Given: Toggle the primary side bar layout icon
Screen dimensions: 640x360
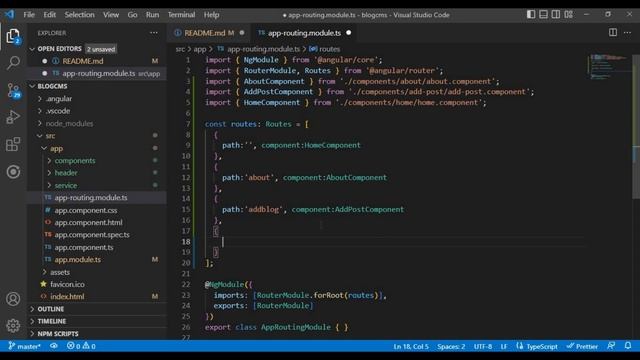Looking at the screenshot, I should [x=531, y=14].
